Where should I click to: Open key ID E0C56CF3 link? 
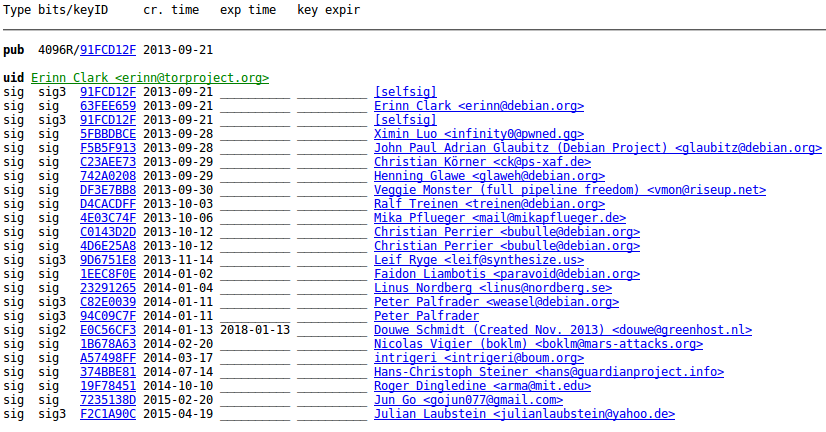[x=107, y=330]
